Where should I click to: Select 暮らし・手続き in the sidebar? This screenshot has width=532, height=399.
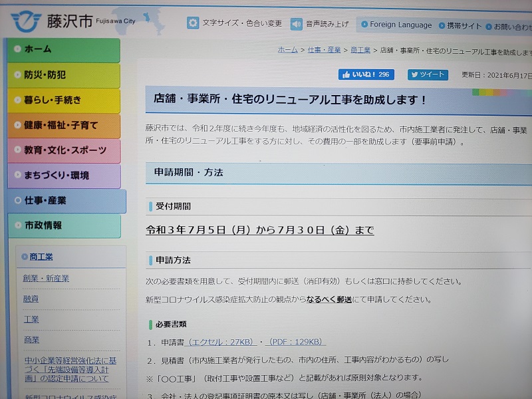tap(64, 100)
